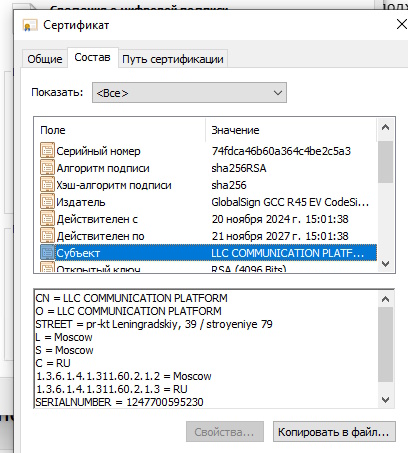408x453 pixels.
Task: Select the Серийный номер row label
Action: pyautogui.click(x=98, y=151)
